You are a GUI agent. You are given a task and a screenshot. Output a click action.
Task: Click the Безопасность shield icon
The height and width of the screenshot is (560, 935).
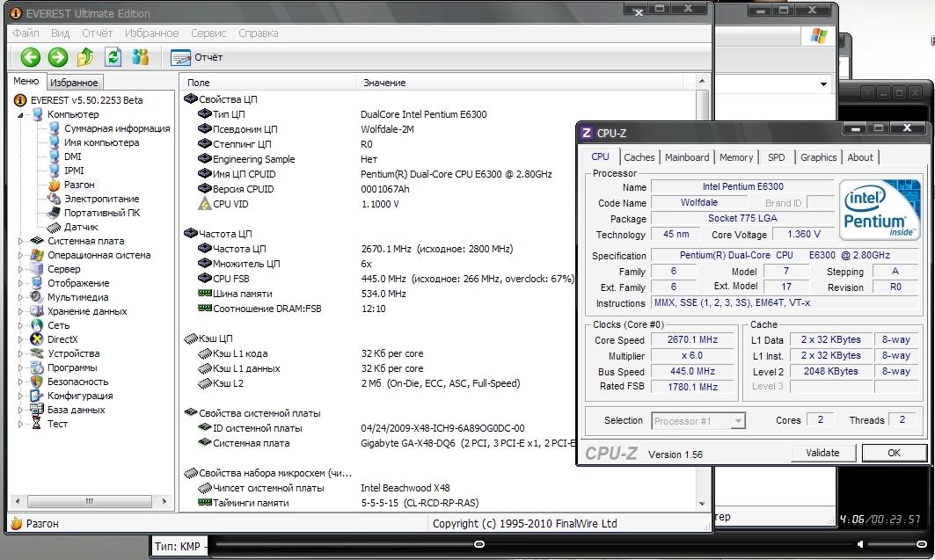click(37, 382)
